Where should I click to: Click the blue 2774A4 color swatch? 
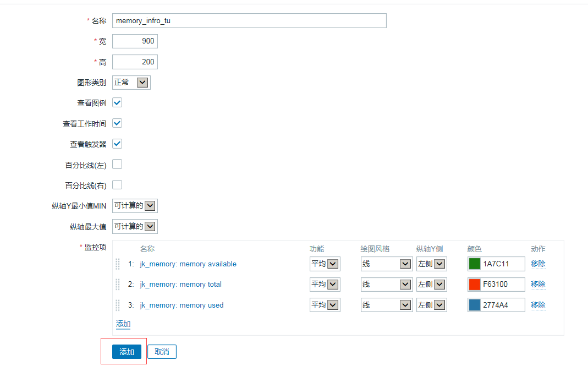(474, 305)
